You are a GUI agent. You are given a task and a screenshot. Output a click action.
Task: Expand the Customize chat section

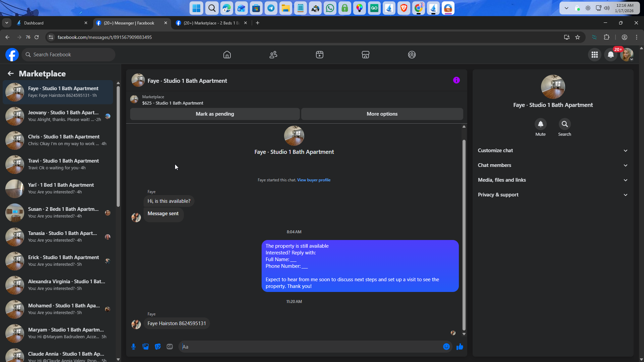(x=552, y=150)
